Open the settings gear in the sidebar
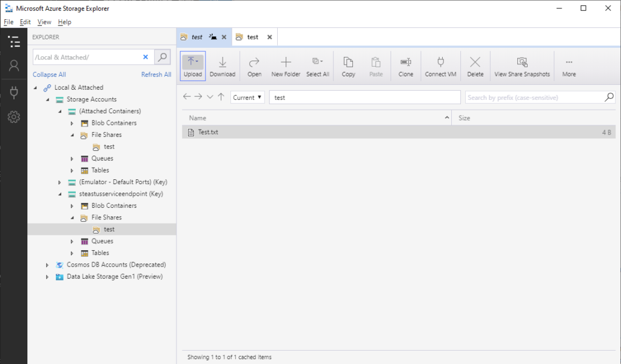 (x=13, y=117)
